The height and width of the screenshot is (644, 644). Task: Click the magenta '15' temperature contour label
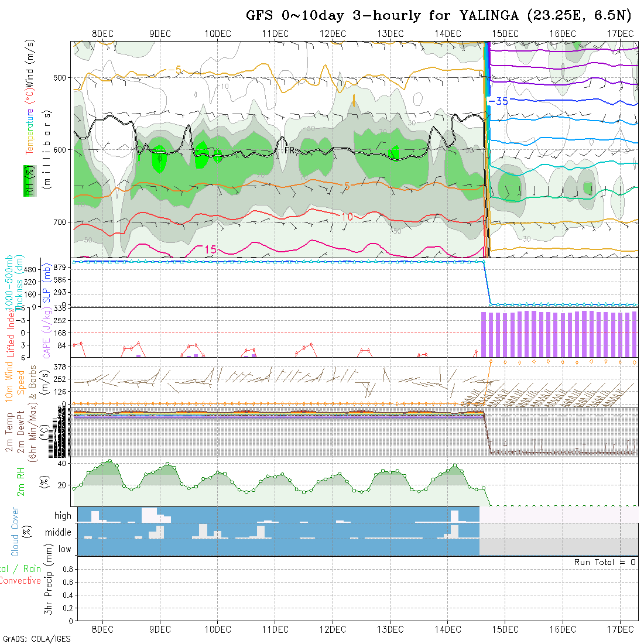click(x=210, y=250)
